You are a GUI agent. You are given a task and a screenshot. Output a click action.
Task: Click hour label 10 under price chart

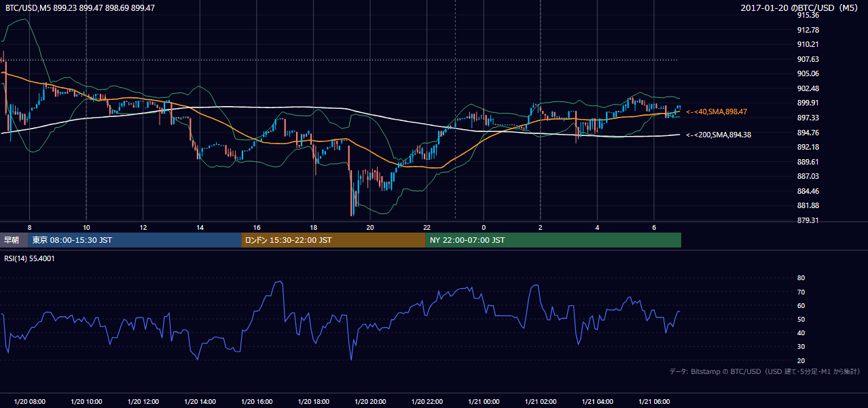[x=86, y=227]
